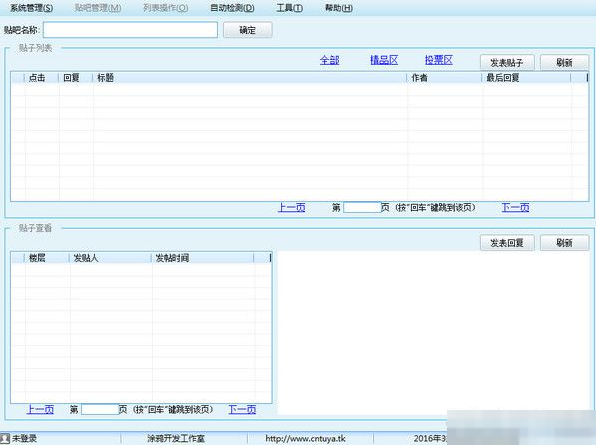Go to post list 上一页
This screenshot has height=445, width=596.
[x=292, y=207]
